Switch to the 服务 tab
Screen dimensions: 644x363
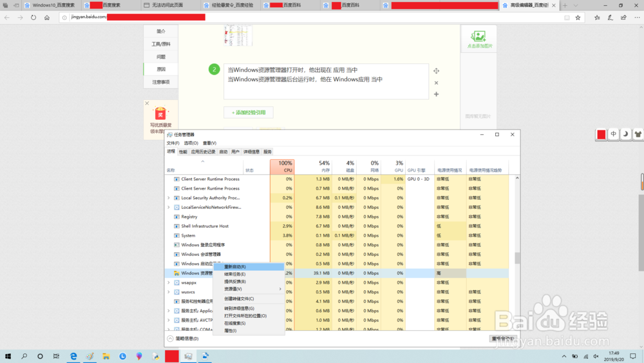(x=267, y=152)
